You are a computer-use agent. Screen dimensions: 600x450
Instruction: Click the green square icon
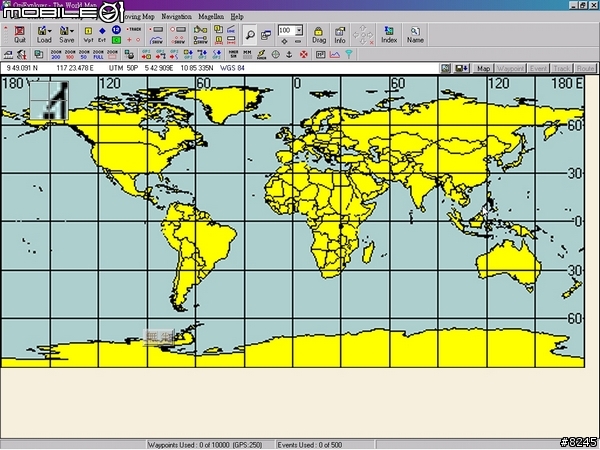(x=116, y=39)
